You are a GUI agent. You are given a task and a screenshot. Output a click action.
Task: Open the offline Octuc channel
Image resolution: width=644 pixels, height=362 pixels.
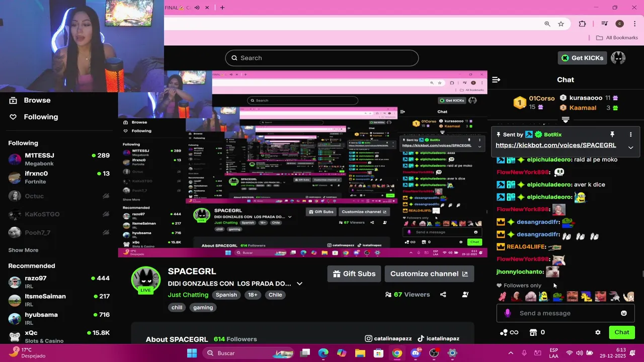pos(59,196)
